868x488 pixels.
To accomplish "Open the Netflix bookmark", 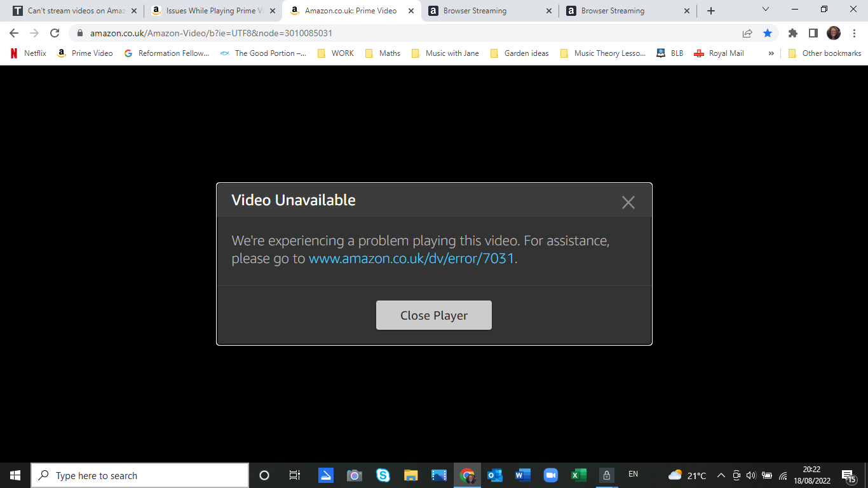I will click(29, 53).
